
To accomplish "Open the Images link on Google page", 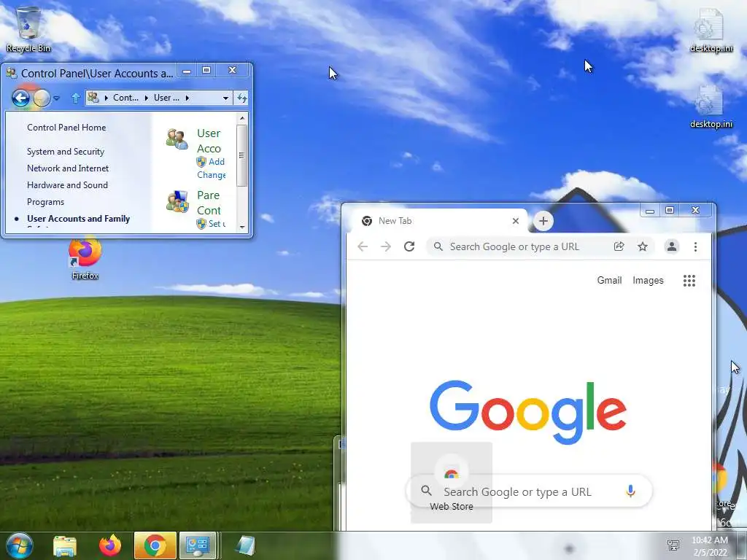I will coord(648,281).
